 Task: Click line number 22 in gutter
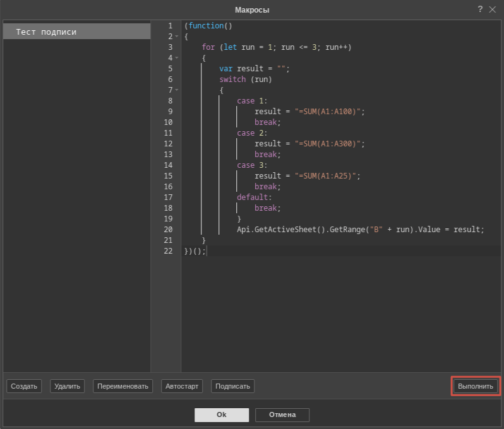pyautogui.click(x=168, y=251)
